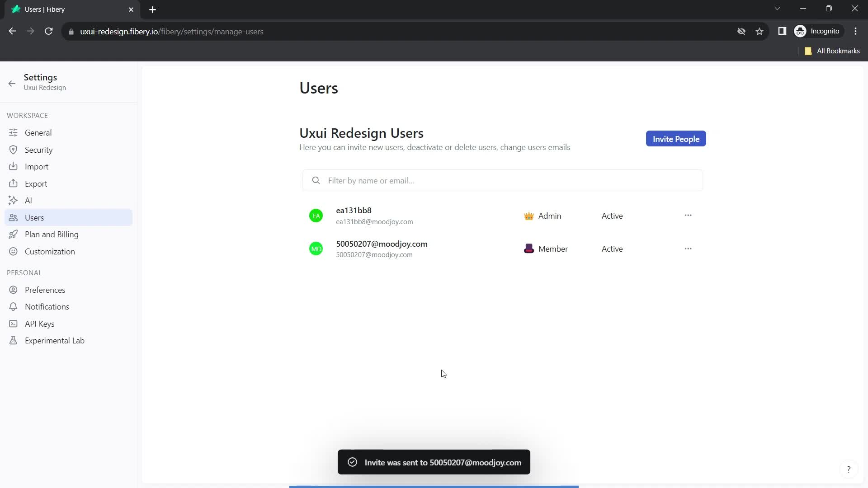Click the Invite People button
This screenshot has width=868, height=488.
click(675, 139)
